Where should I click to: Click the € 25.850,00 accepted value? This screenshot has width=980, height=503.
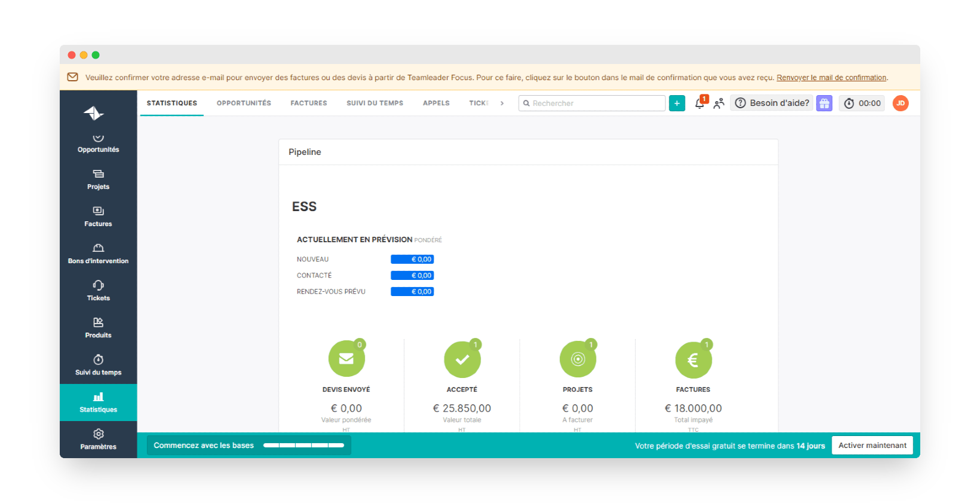tap(462, 408)
